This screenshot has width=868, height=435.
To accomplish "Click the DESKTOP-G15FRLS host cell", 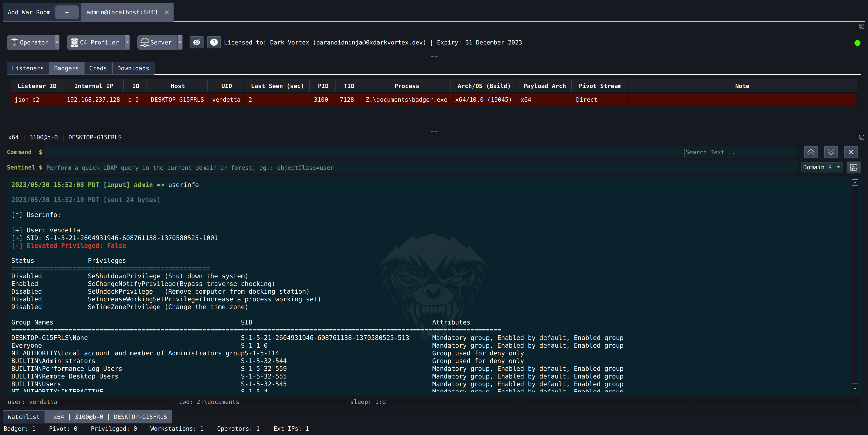I will [177, 100].
